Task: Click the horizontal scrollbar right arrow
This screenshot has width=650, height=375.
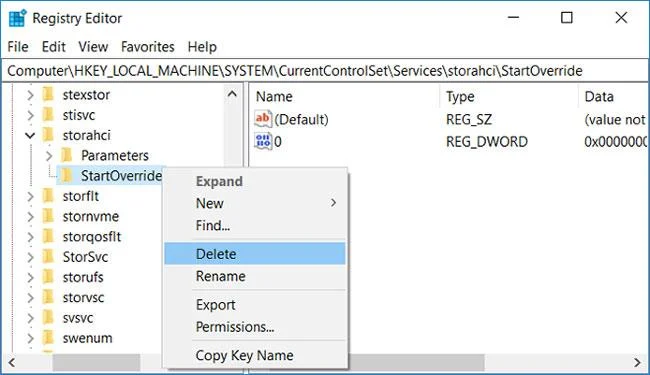Action: tap(638, 363)
